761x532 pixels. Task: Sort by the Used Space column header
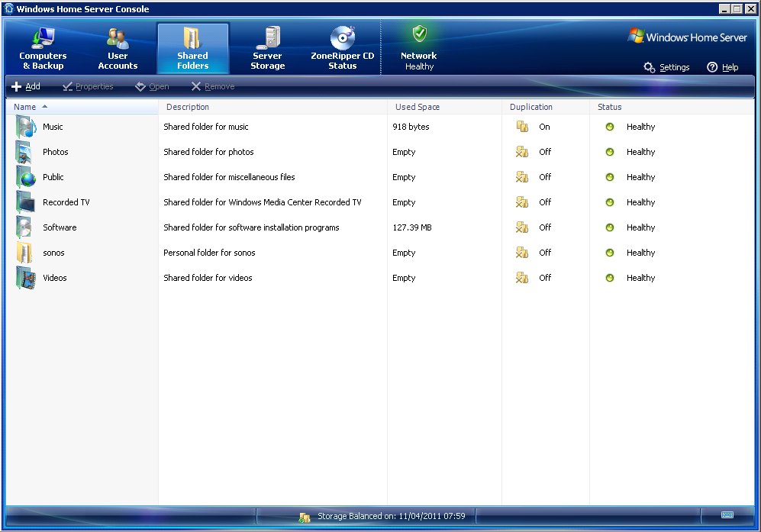pos(444,107)
